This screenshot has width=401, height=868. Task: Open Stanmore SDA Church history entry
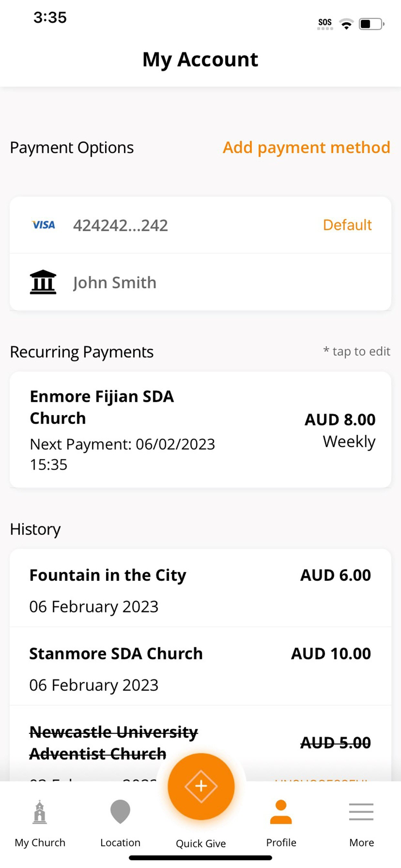click(x=200, y=666)
